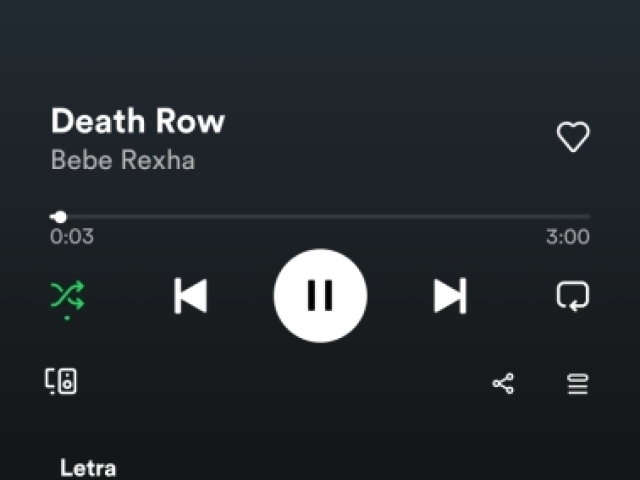
Task: Expand the Letra lyrics section
Action: coord(88,468)
